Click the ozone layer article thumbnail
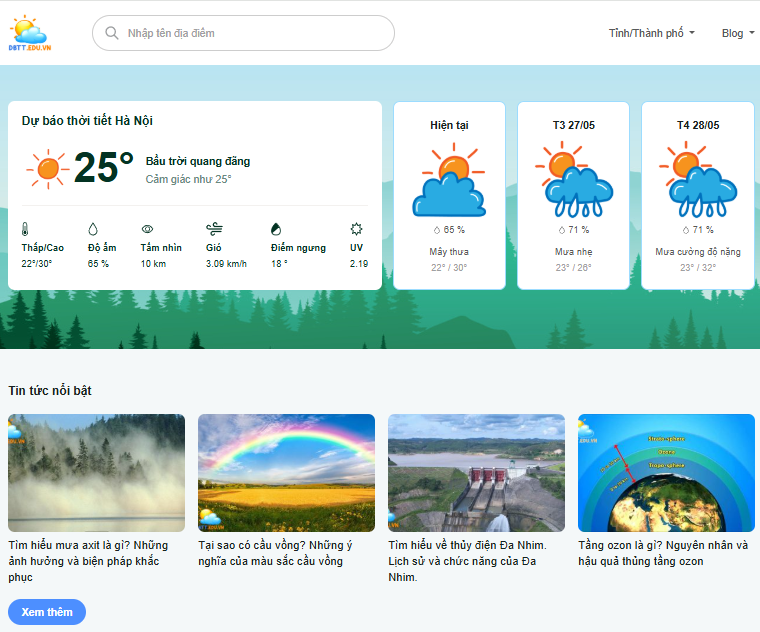This screenshot has height=632, width=760. pos(666,473)
